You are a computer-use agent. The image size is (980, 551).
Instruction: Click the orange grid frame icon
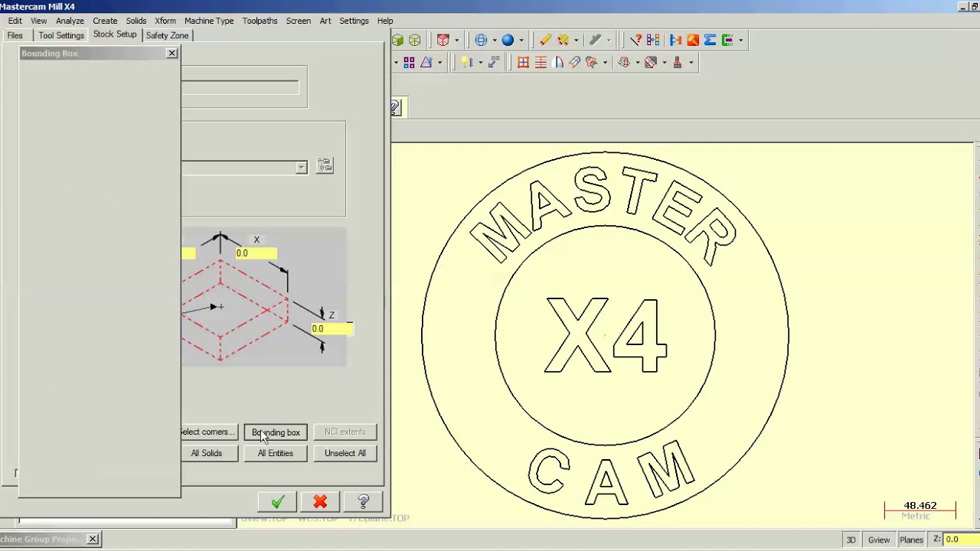(x=523, y=62)
